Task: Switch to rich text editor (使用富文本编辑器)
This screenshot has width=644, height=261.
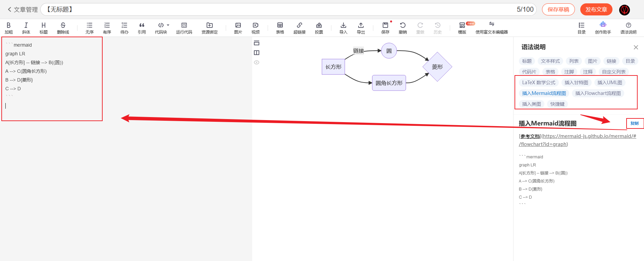Action: [x=492, y=28]
